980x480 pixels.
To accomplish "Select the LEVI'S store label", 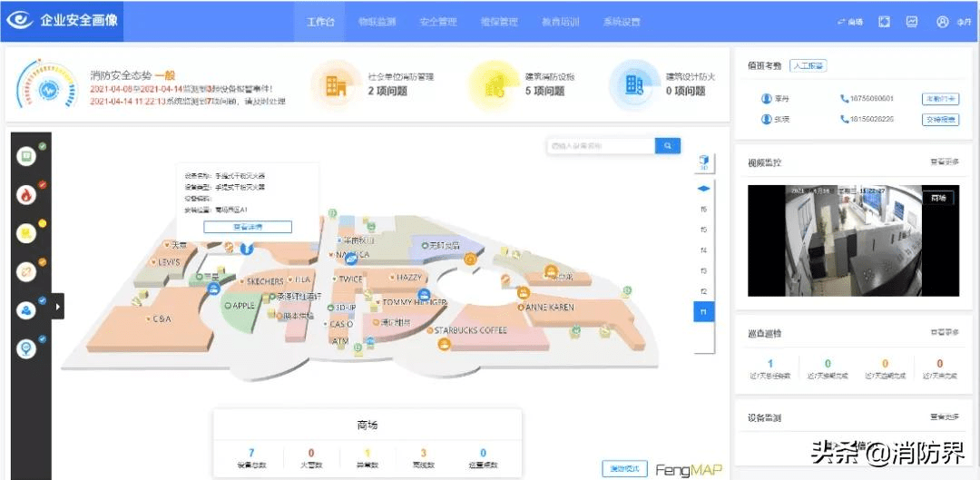I will (166, 262).
